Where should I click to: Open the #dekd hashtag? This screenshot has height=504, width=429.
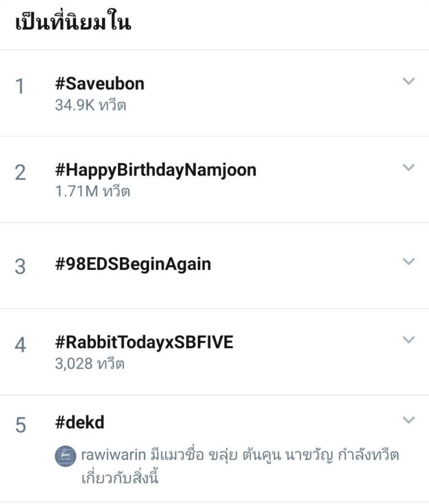[x=80, y=423]
